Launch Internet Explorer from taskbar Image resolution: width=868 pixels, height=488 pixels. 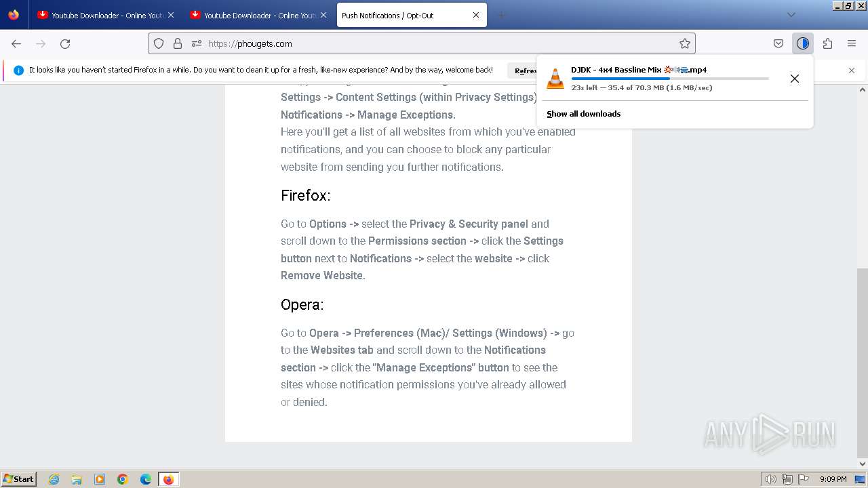click(x=54, y=479)
